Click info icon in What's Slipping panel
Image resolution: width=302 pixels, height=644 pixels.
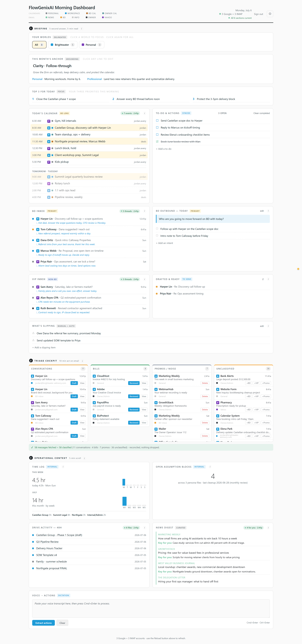tap(268, 326)
